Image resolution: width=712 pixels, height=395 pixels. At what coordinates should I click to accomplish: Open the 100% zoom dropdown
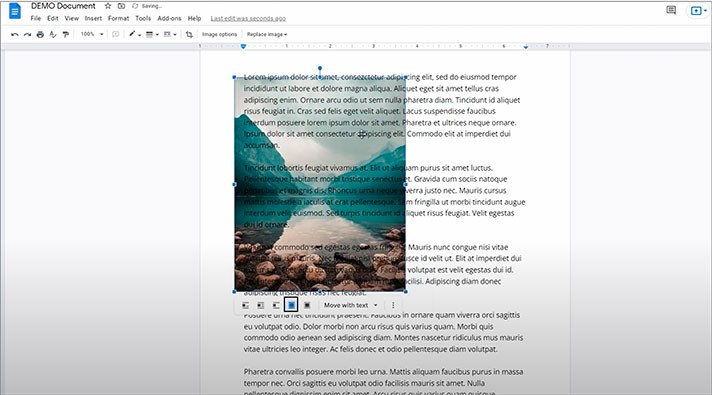pyautogui.click(x=92, y=34)
